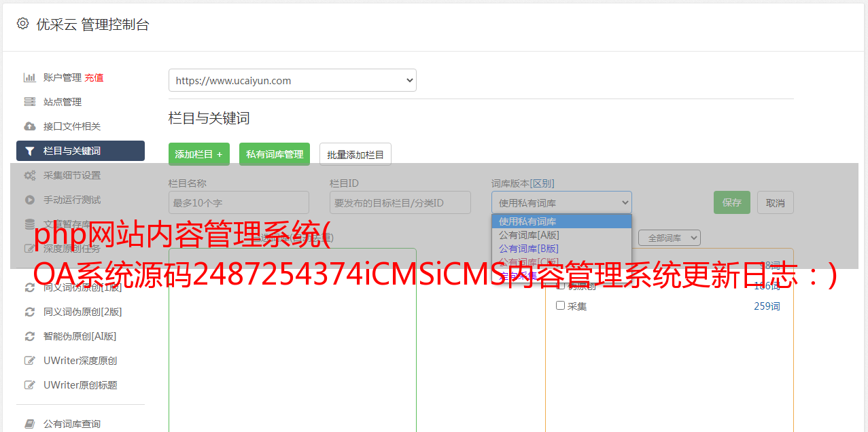Click the 添加栏目 + button
Screen dimensions: 868x432
[199, 154]
